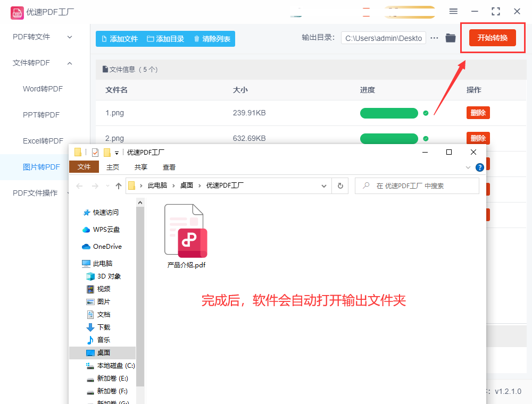
Task: Click sidebar scrollbar up arrow
Action: coord(140,203)
